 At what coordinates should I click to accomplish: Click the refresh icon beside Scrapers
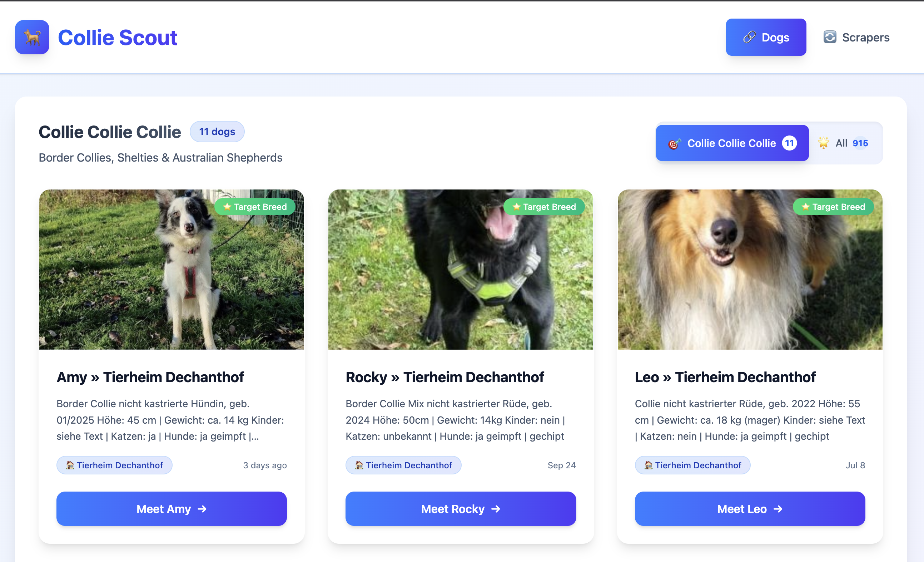[x=830, y=37]
